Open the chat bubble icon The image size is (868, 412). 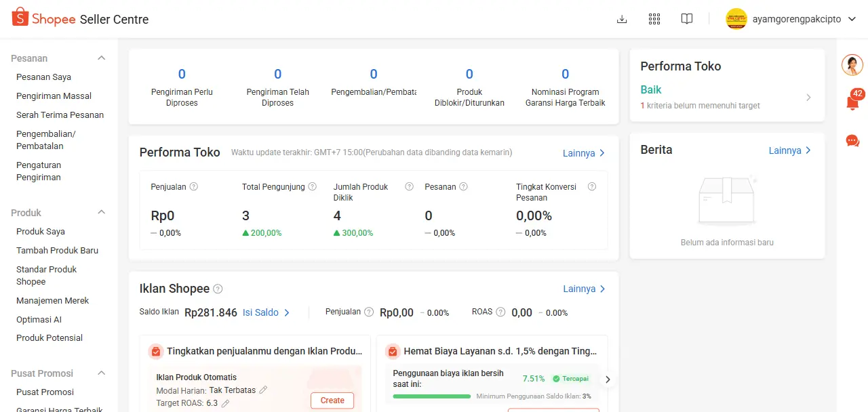(852, 141)
